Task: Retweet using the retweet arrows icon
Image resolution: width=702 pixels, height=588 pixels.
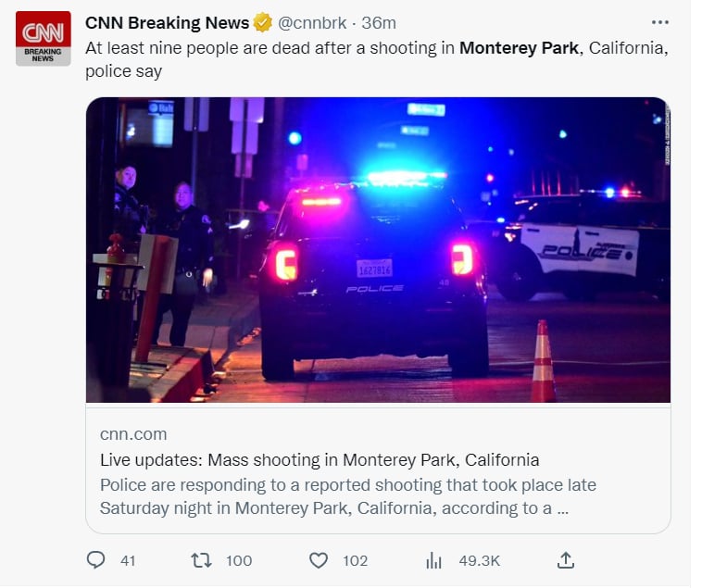Action: tap(202, 560)
